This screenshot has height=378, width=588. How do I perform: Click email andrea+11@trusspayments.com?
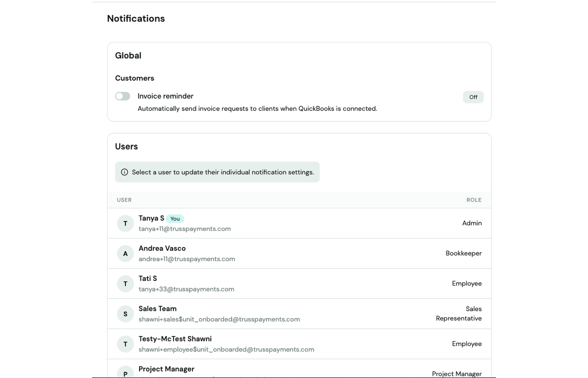[x=187, y=259]
